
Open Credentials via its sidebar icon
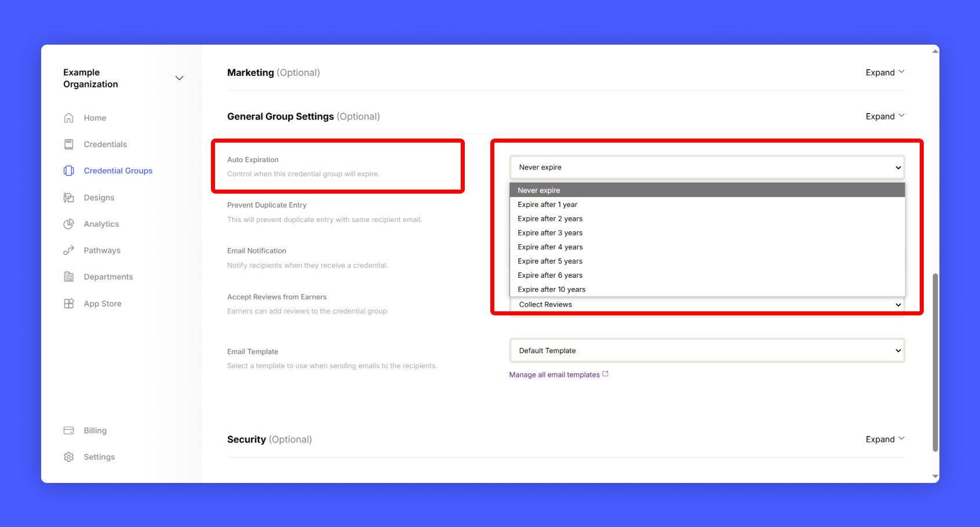(x=68, y=144)
